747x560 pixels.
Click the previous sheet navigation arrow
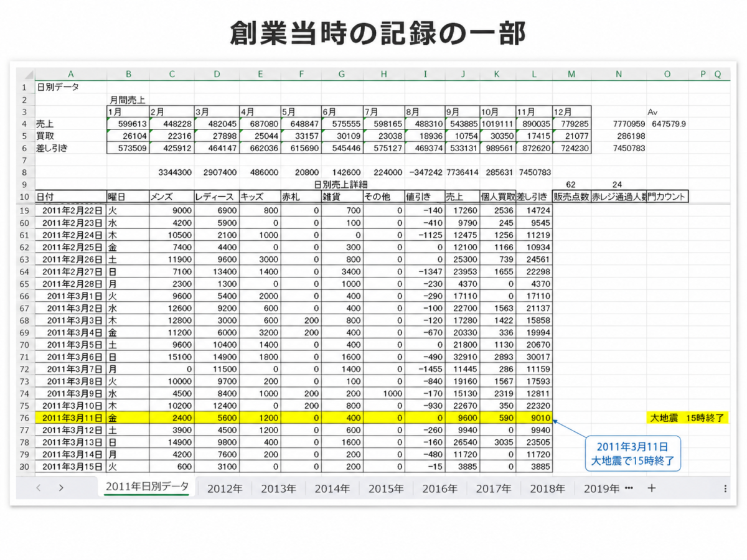point(39,488)
